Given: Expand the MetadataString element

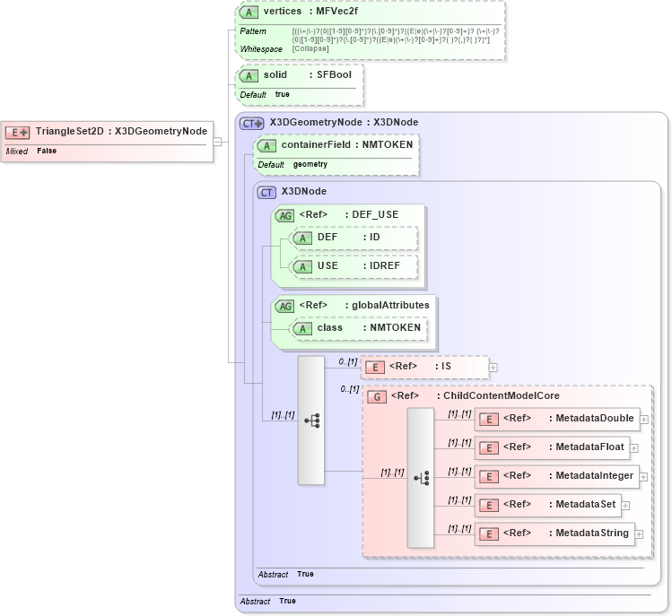Looking at the screenshot, I should pos(639,534).
